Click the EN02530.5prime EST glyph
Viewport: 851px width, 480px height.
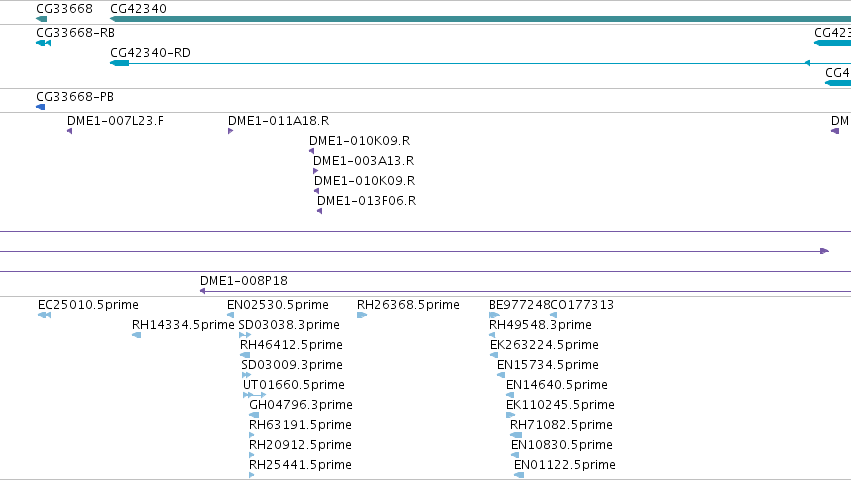tap(230, 315)
